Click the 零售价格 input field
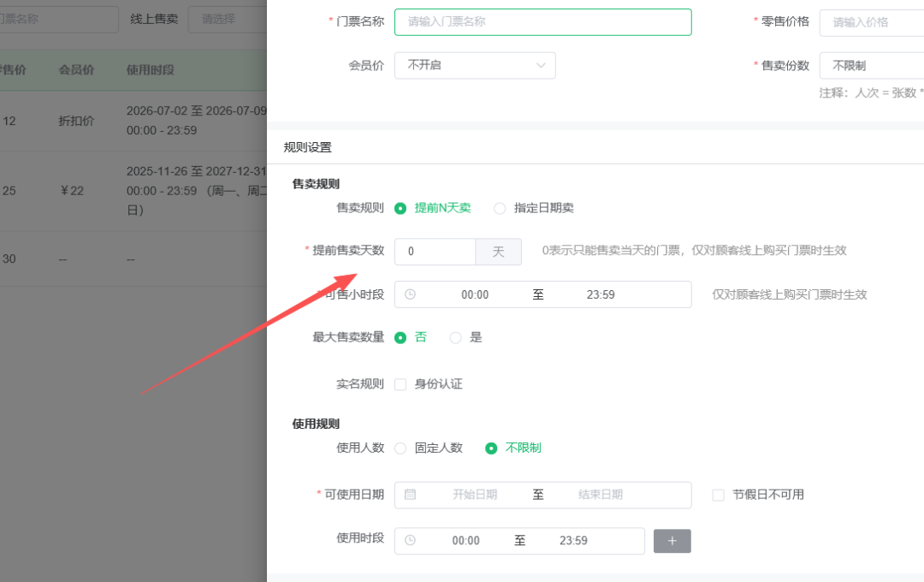 click(872, 22)
